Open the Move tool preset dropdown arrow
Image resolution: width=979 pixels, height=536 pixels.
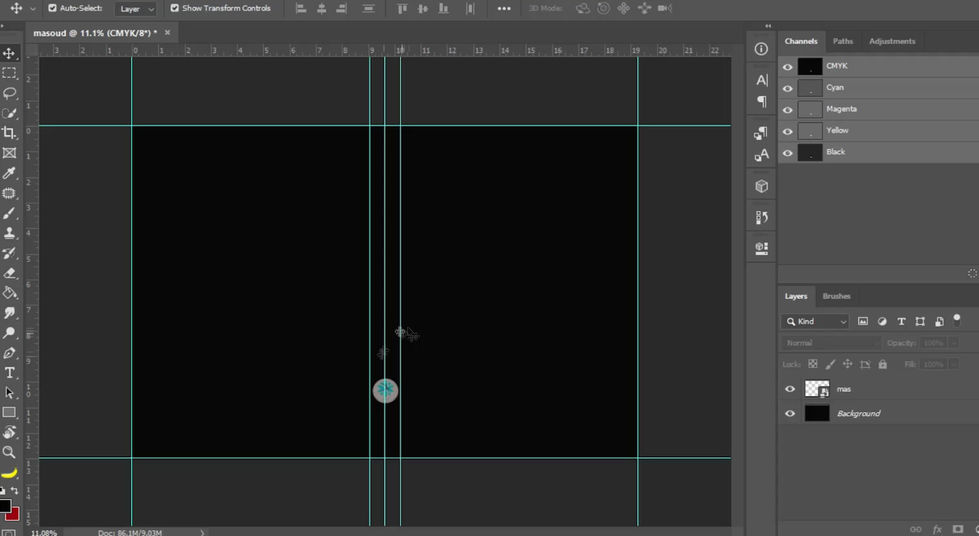[32, 9]
